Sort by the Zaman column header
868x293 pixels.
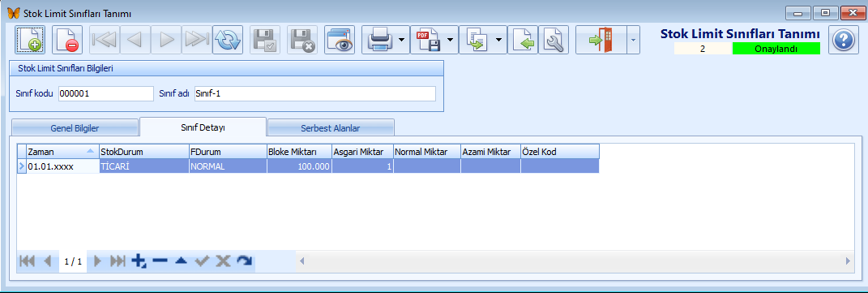tap(62, 151)
